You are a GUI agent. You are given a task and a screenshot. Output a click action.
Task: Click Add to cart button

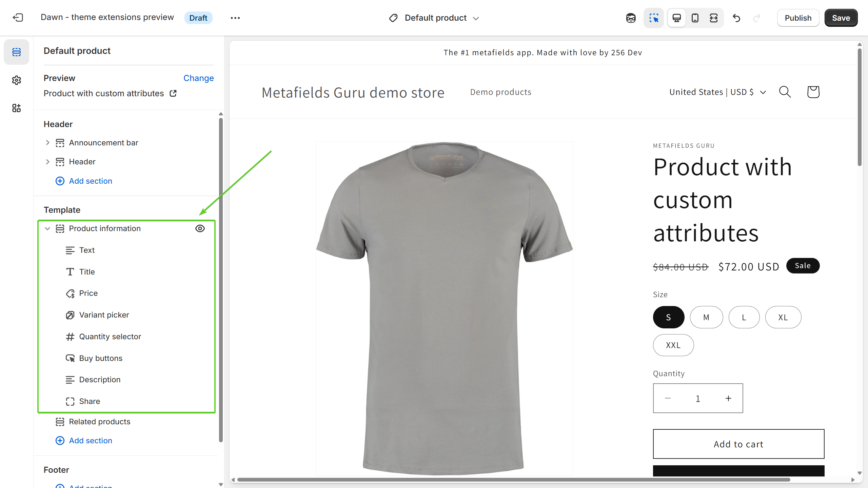pos(738,444)
